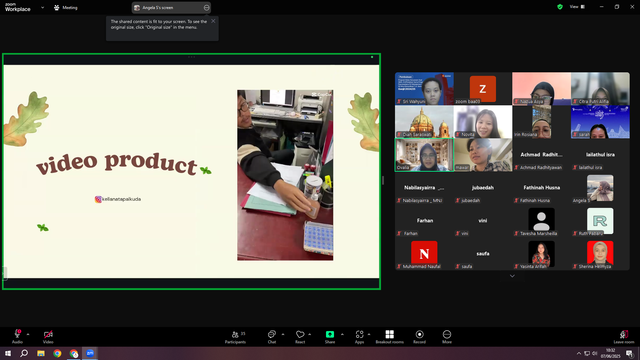The width and height of the screenshot is (640, 360).
Task: Show more participants with the gallery down chevron
Action: pos(512,276)
